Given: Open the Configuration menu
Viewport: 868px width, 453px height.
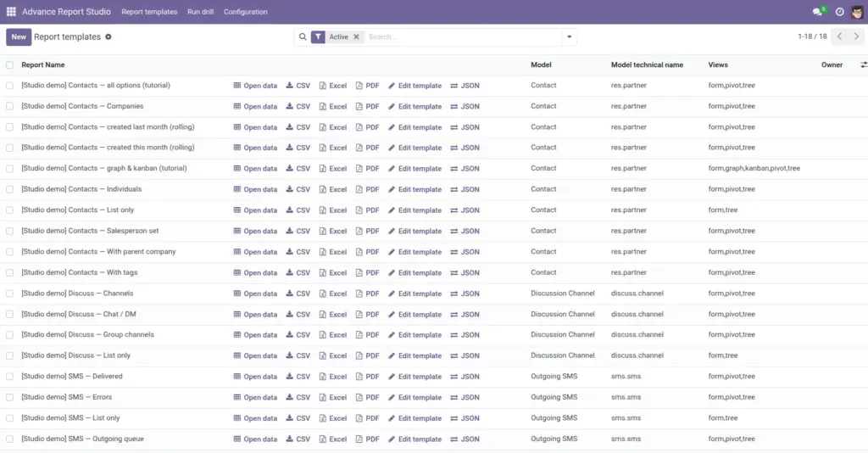Looking at the screenshot, I should (245, 12).
